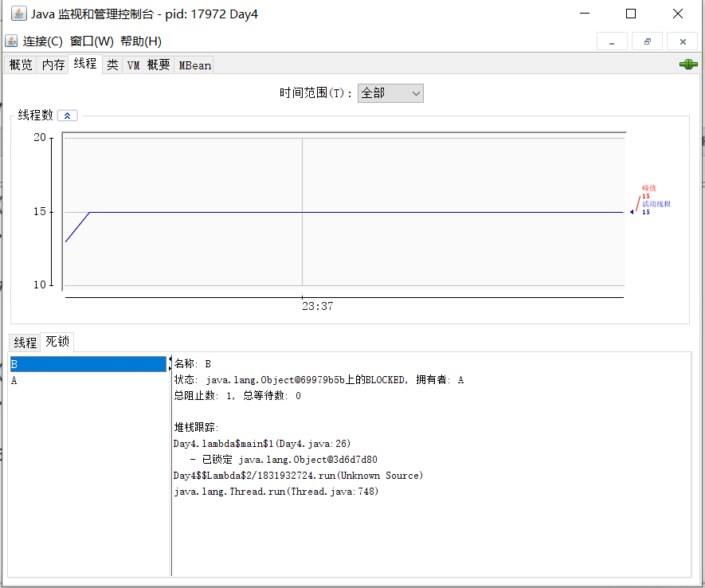The image size is (705, 588).
Task: Open the lower 线程 sub-tab
Action: click(x=25, y=343)
